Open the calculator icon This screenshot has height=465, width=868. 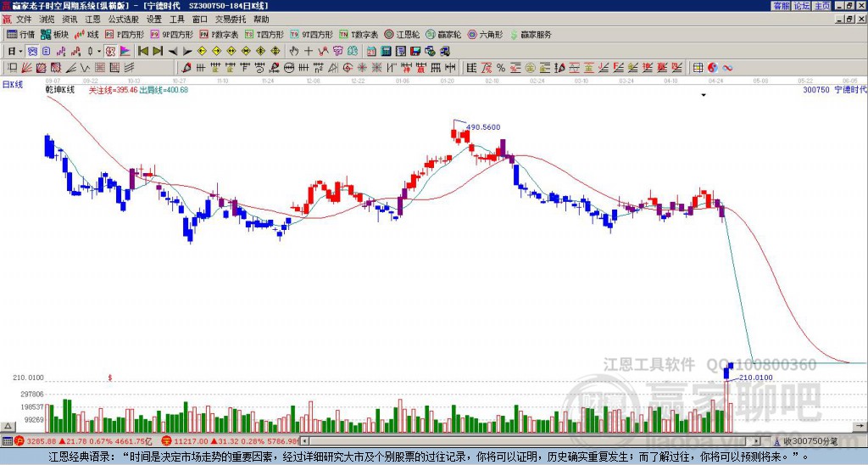pos(387,51)
